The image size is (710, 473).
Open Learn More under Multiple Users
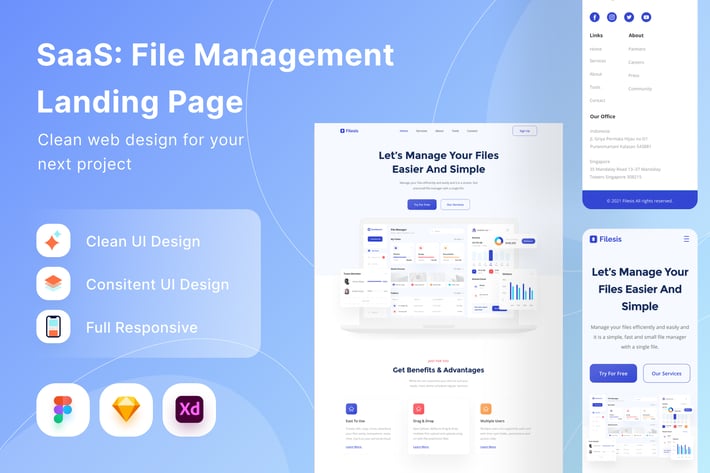point(488,447)
